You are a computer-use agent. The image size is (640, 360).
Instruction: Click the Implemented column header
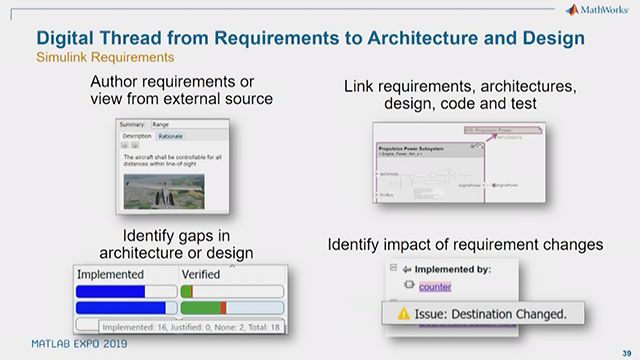[111, 274]
